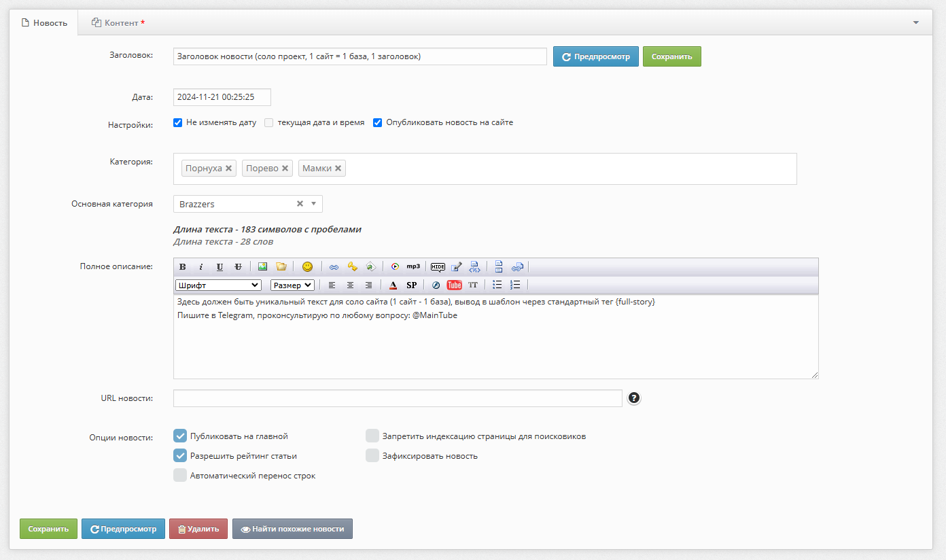The image size is (946, 560).
Task: Align text to the right
Action: tap(368, 285)
